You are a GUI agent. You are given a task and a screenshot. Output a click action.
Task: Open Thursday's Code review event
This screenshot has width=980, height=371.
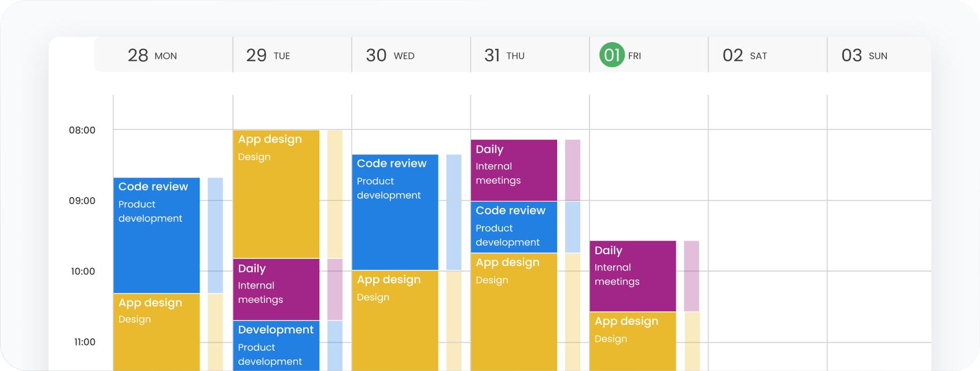(514, 227)
